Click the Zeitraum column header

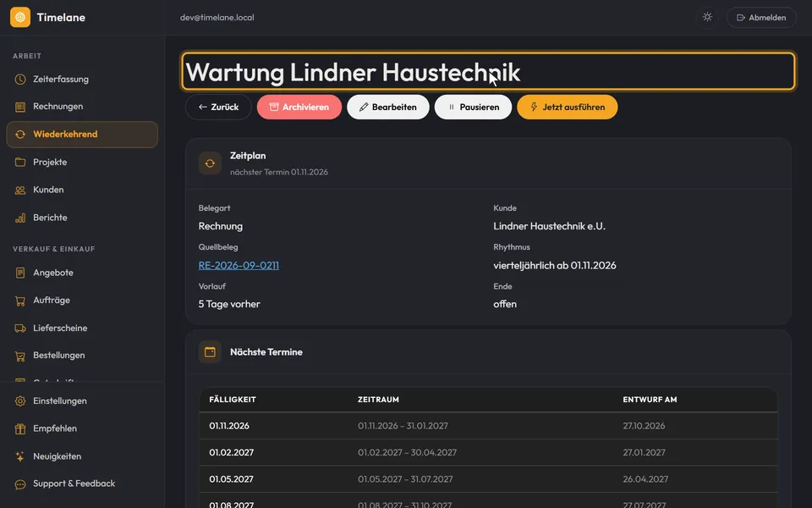point(378,400)
